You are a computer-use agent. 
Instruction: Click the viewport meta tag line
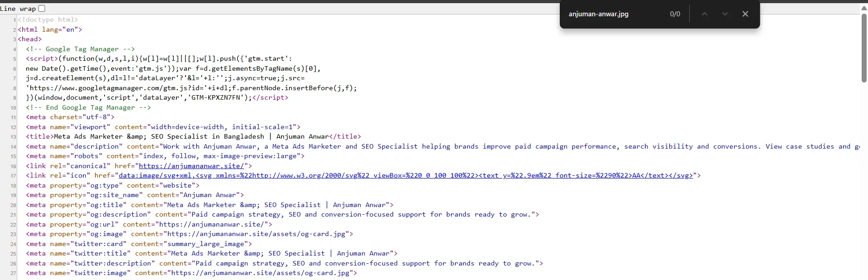tap(163, 127)
